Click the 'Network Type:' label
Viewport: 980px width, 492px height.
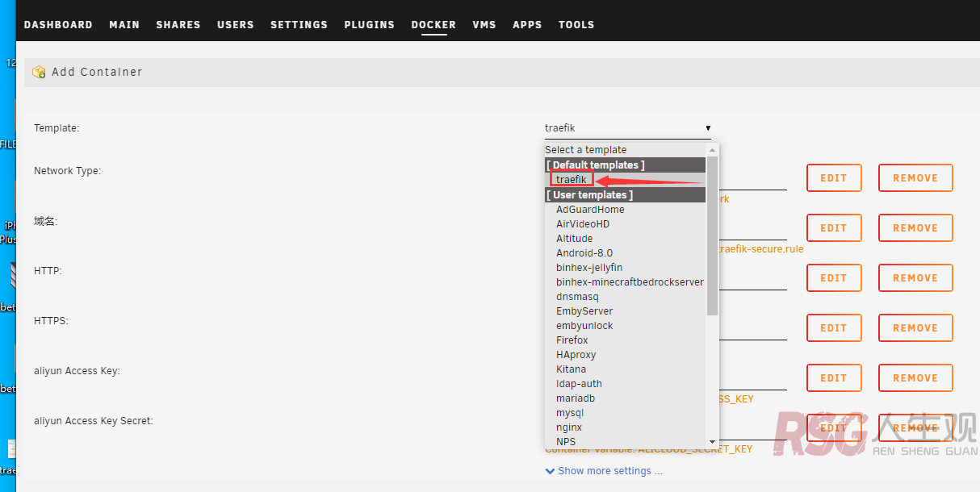click(68, 171)
